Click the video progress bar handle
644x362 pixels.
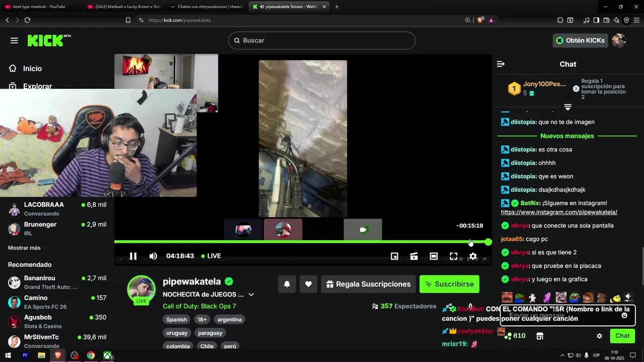pos(488,242)
